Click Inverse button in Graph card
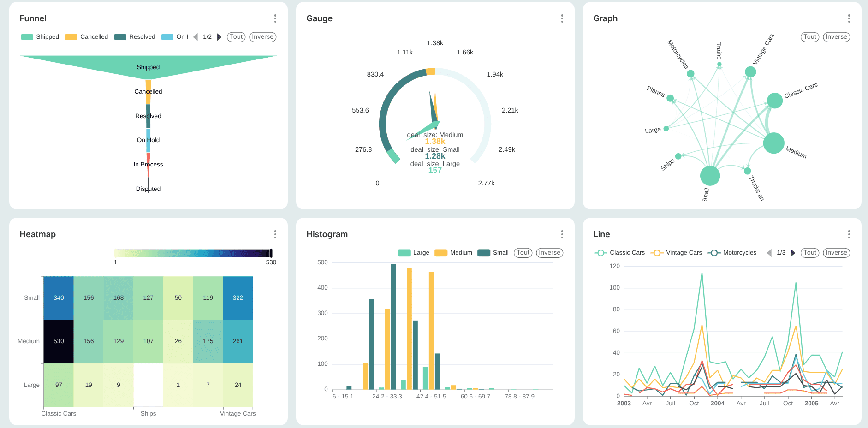Viewport: 868px width, 428px height. tap(837, 37)
